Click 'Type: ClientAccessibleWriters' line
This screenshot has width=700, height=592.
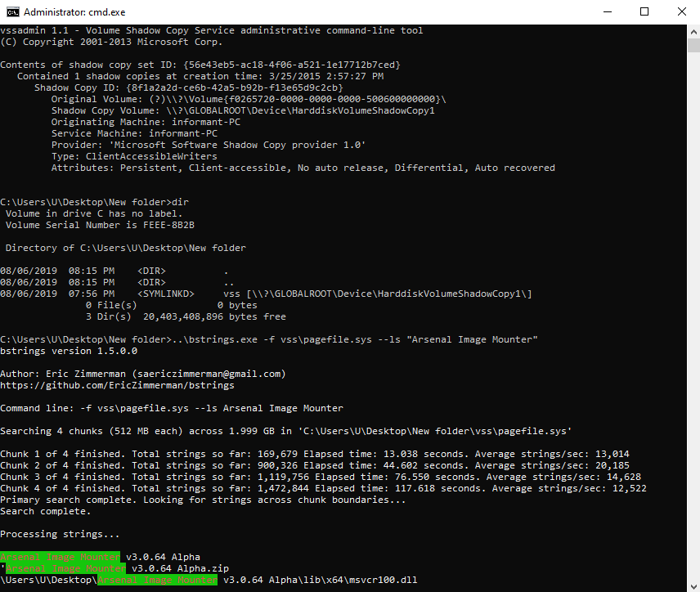tap(134, 156)
